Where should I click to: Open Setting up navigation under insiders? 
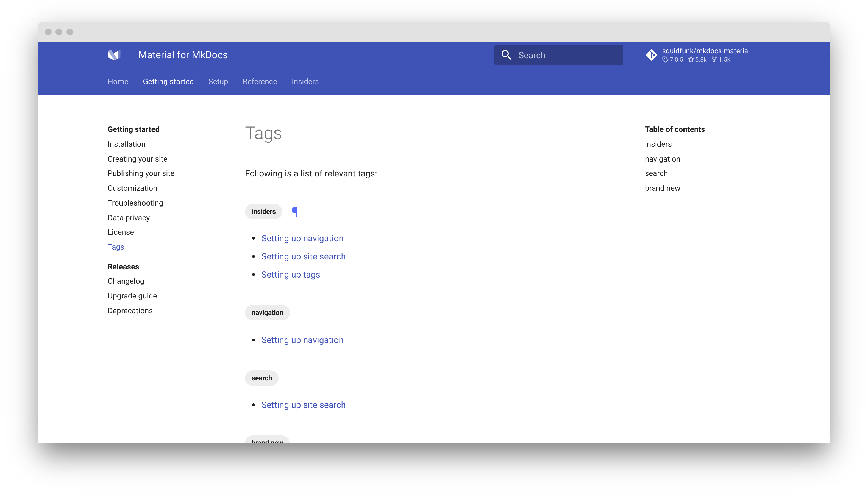tap(302, 238)
